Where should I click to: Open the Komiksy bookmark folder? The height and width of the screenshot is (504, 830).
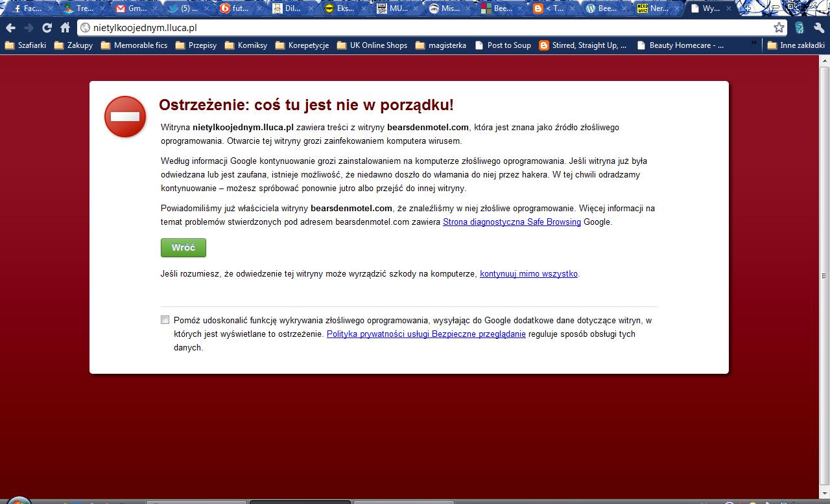(246, 45)
